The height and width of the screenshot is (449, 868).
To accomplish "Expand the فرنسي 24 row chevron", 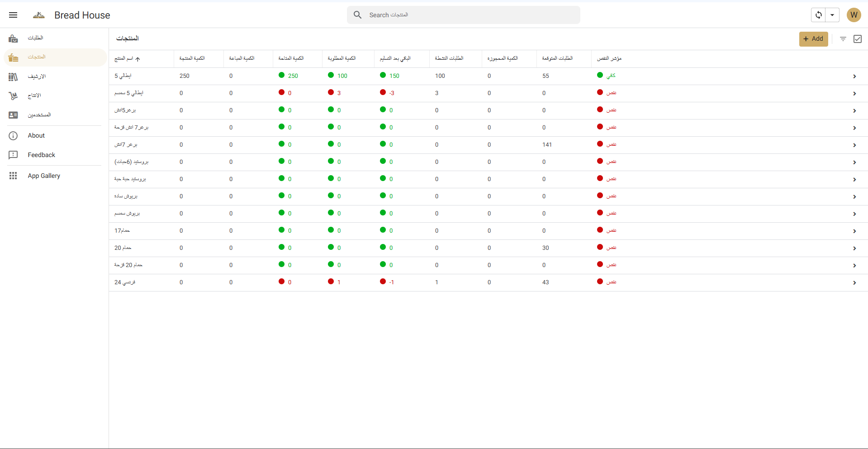I will click(854, 283).
